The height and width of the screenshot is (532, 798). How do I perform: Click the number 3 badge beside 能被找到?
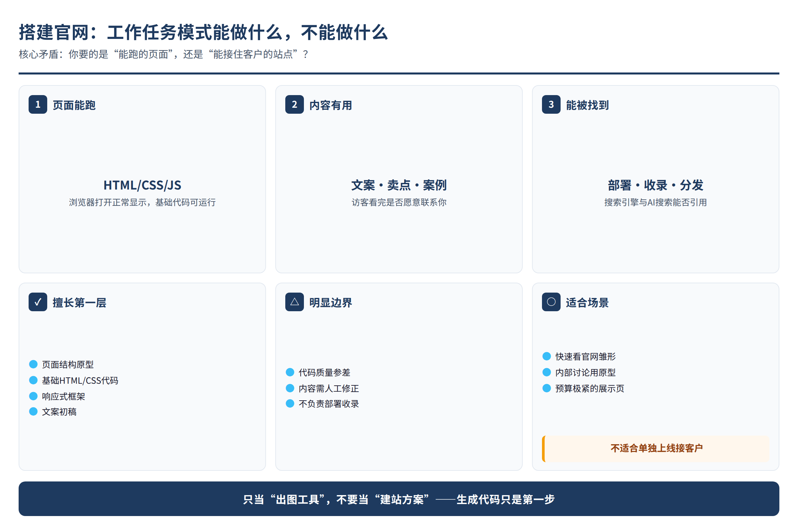(x=551, y=104)
